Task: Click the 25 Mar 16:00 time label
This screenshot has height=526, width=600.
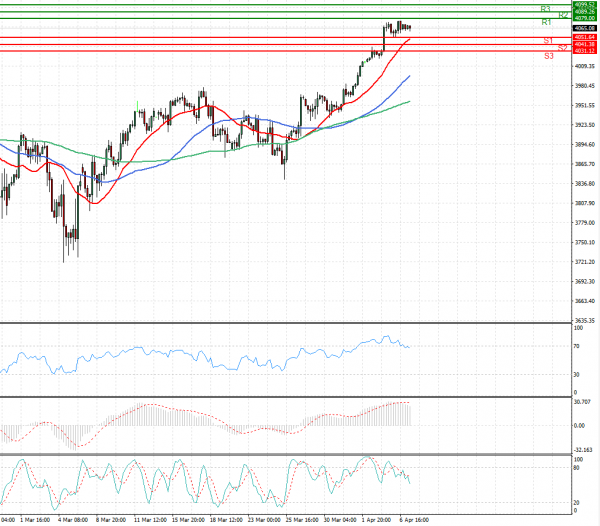Action: click(302, 520)
